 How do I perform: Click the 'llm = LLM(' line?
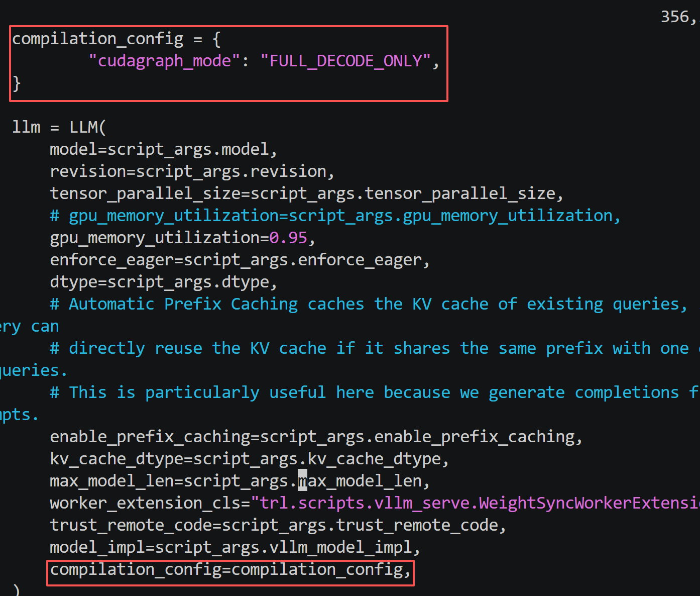(59, 127)
